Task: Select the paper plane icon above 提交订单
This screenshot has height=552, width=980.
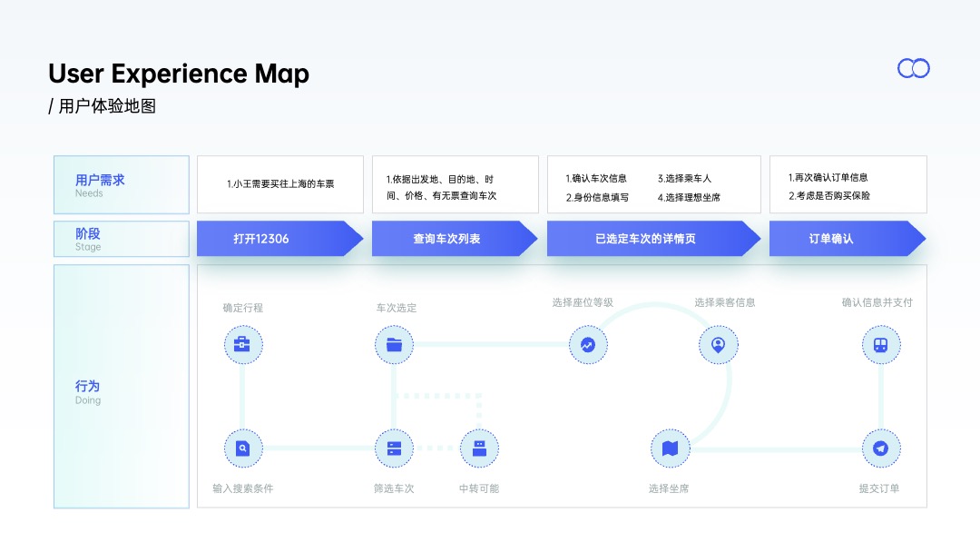Action: coord(881,448)
